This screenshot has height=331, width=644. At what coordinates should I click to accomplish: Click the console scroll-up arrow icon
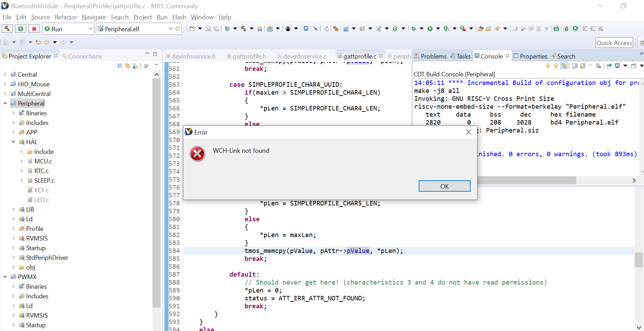556,66
